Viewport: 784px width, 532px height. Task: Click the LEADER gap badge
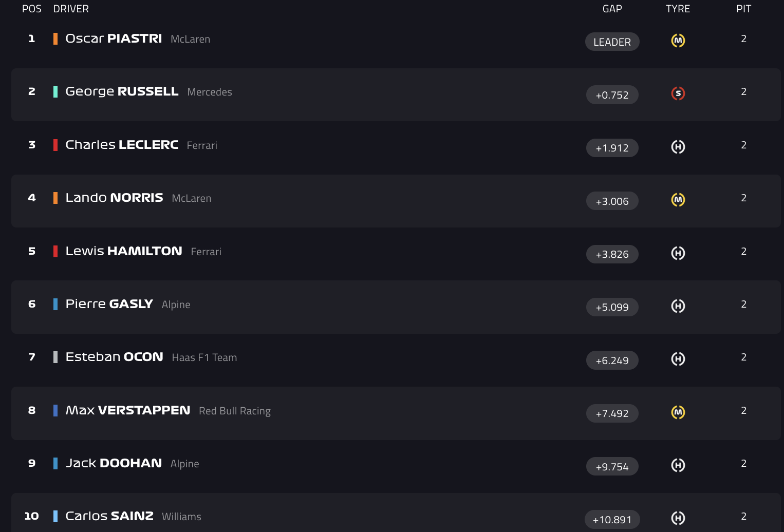[x=612, y=42]
